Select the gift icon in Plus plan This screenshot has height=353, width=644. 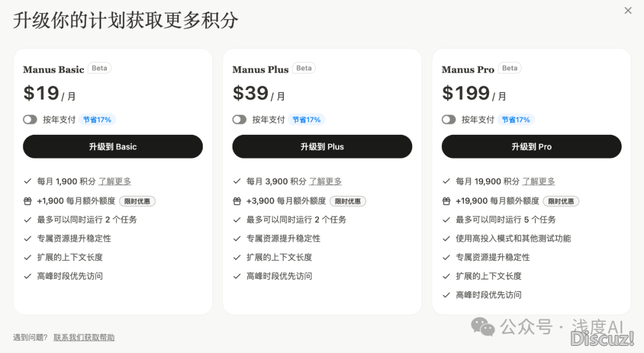pos(237,201)
